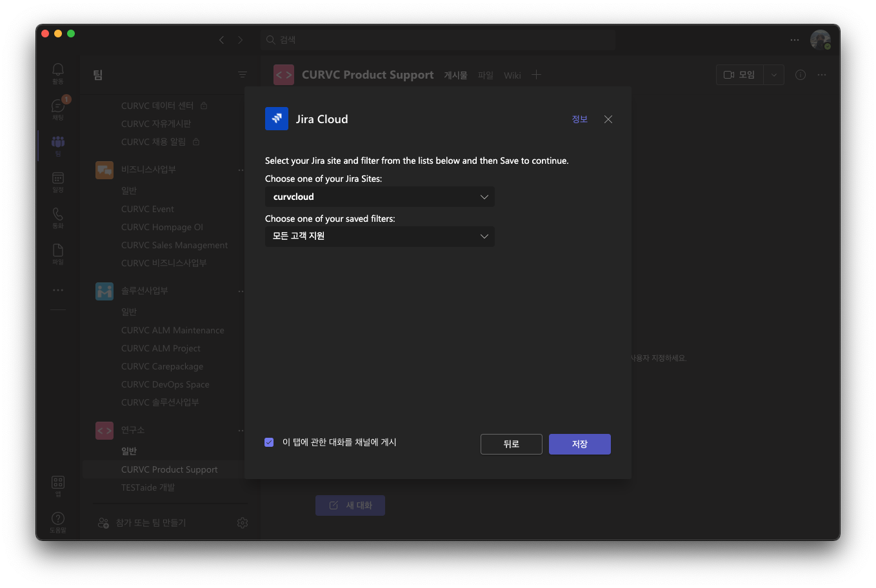Open channel more options ellipsis
Viewport: 876px width, 588px height.
(x=822, y=75)
